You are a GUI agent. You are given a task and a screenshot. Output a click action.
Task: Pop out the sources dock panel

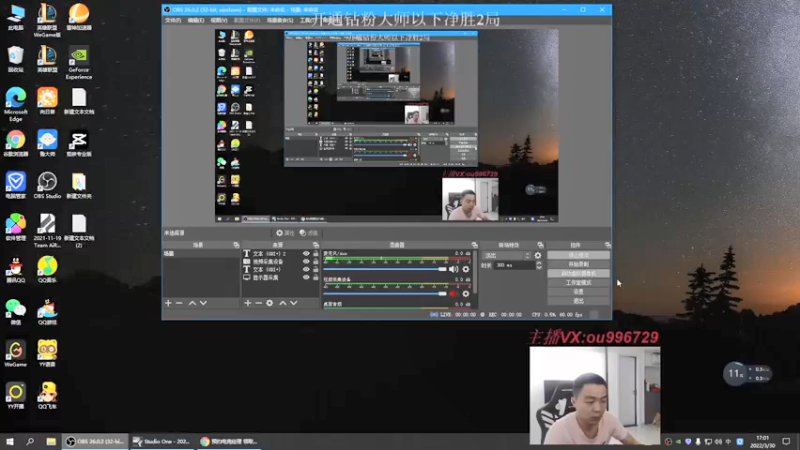click(x=316, y=245)
